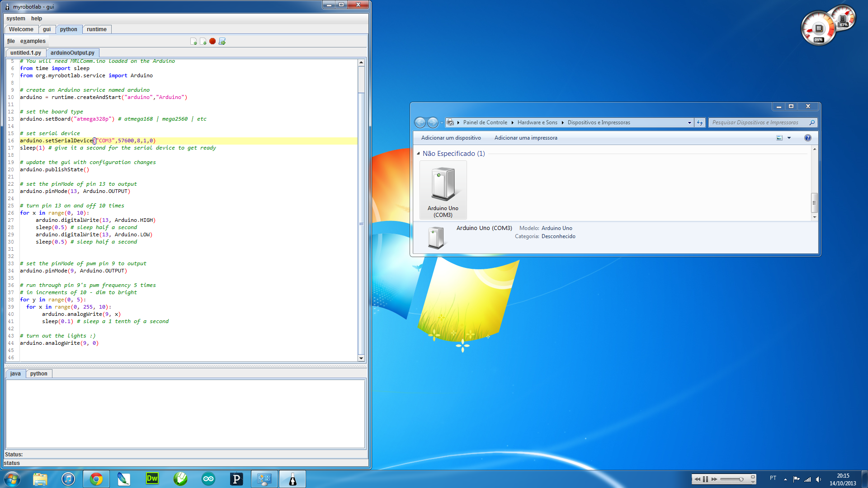Click the save-file icon with green down arrow
Image resolution: width=868 pixels, height=488 pixels.
203,41
